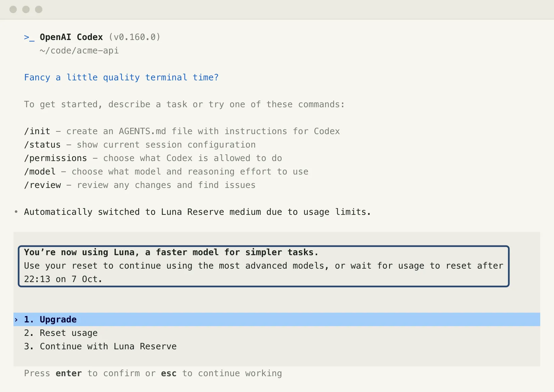Click the Codex prompt icon
The image size is (554, 392).
(29, 37)
